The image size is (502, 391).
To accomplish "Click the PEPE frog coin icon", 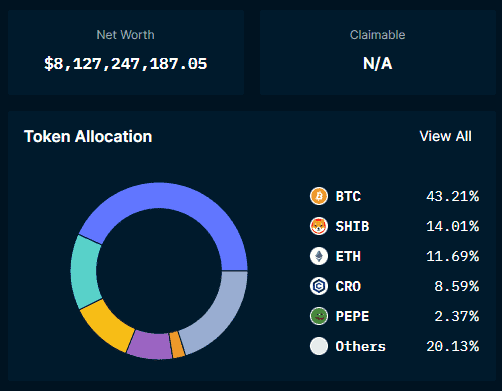I will (x=319, y=316).
